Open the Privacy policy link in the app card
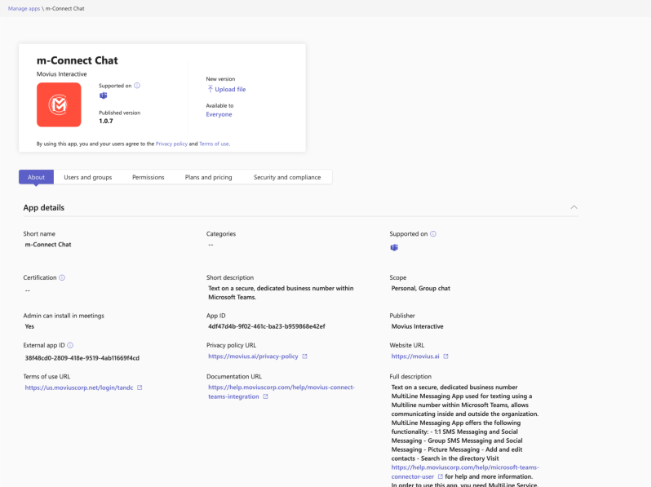The image size is (651, 487). pos(171,144)
